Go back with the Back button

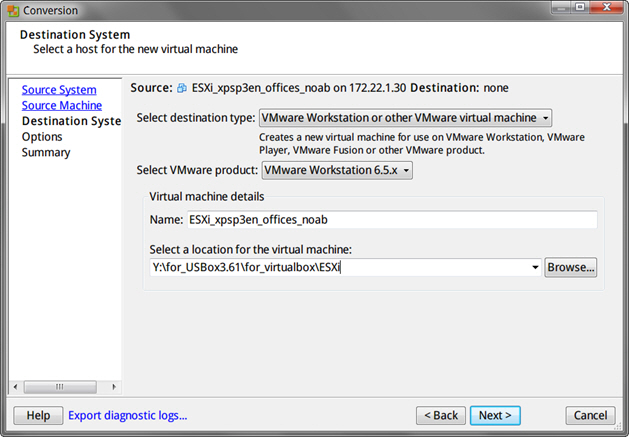[x=441, y=415]
